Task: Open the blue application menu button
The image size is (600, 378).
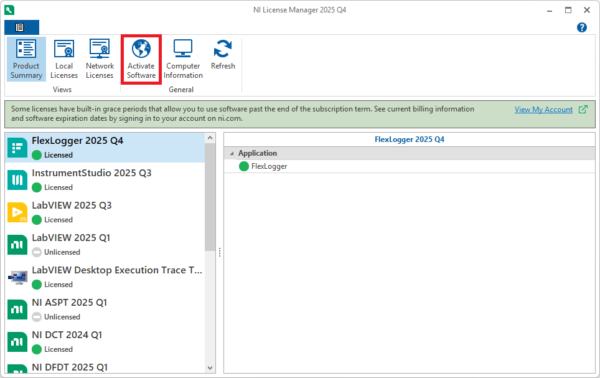Action: click(x=21, y=27)
